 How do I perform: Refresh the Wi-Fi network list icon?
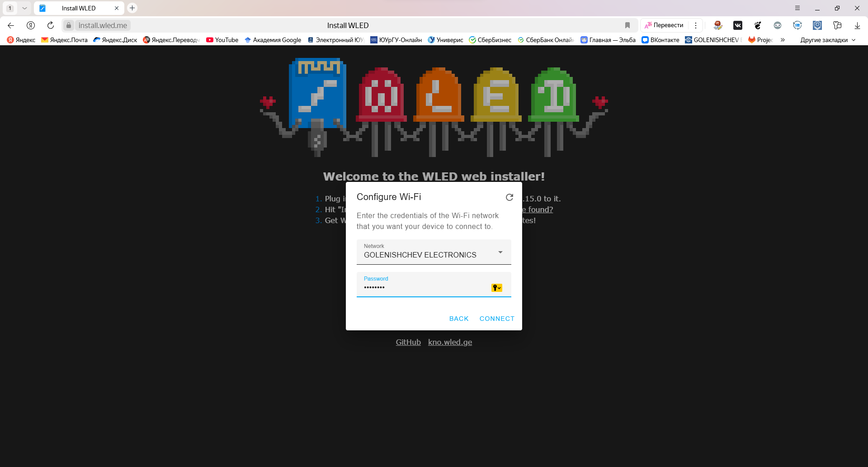click(x=509, y=197)
